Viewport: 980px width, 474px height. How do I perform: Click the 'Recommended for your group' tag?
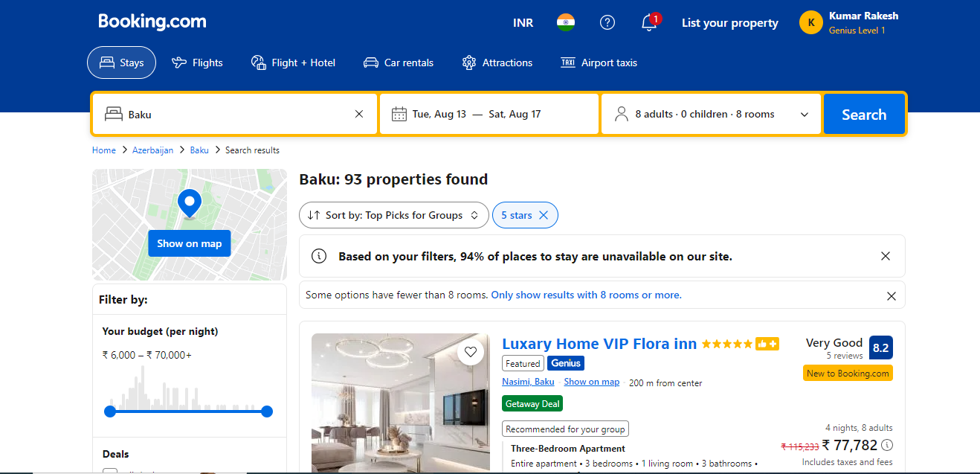(x=566, y=429)
